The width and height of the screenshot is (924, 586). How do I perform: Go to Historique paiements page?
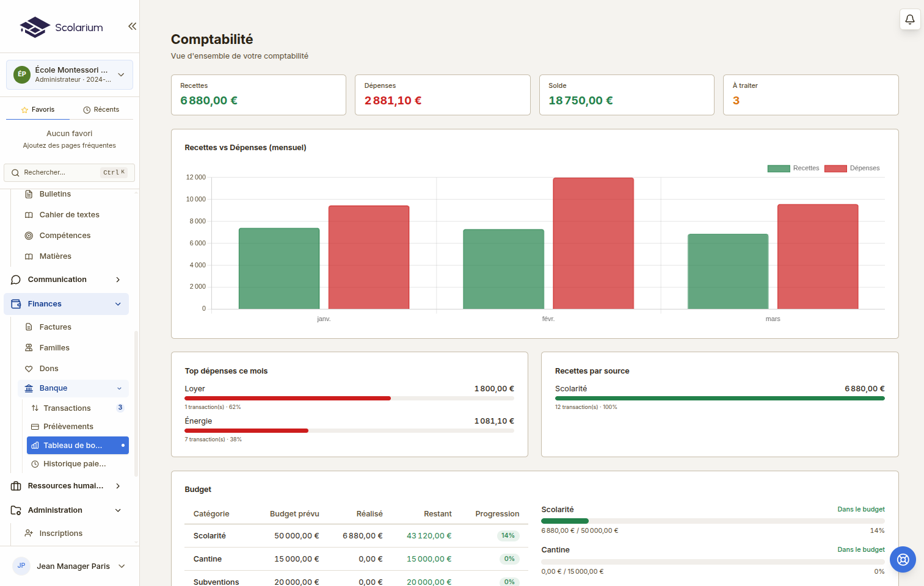click(x=75, y=464)
